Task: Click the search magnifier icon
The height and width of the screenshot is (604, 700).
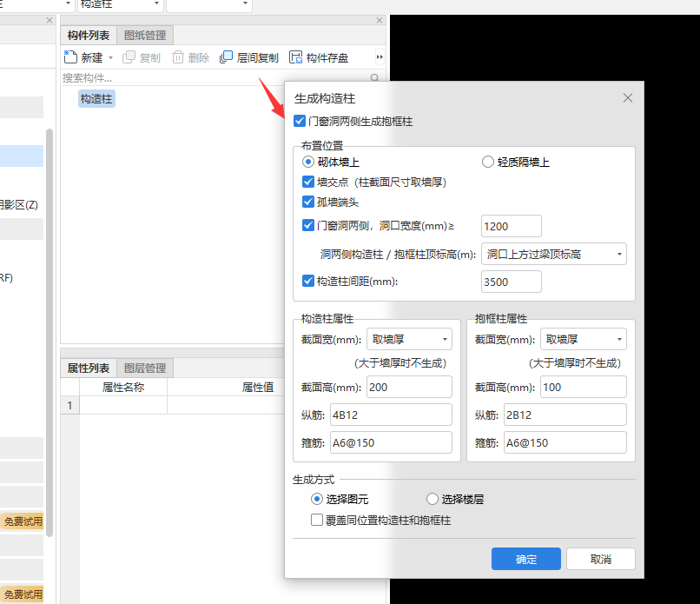Action: [374, 77]
